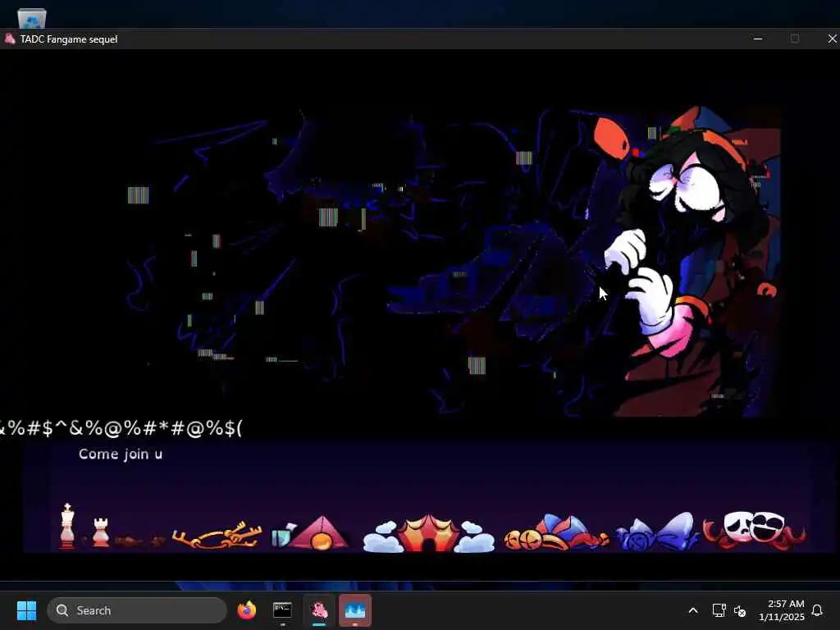
Task: Open the terminal app in taskbar
Action: pos(282,610)
